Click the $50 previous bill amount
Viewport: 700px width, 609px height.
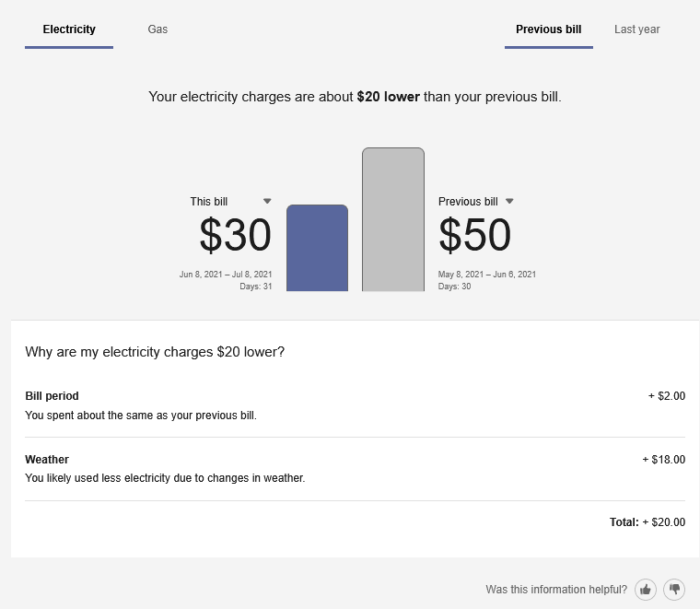[x=475, y=236]
